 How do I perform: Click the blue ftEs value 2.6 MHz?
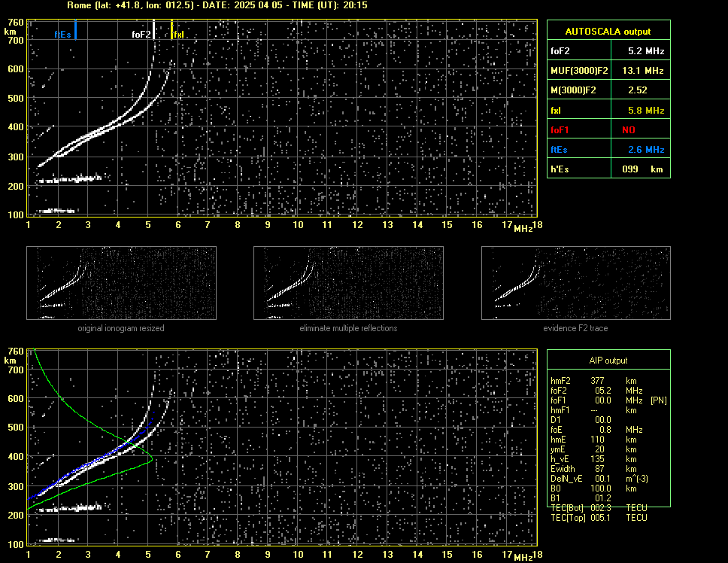click(646, 150)
